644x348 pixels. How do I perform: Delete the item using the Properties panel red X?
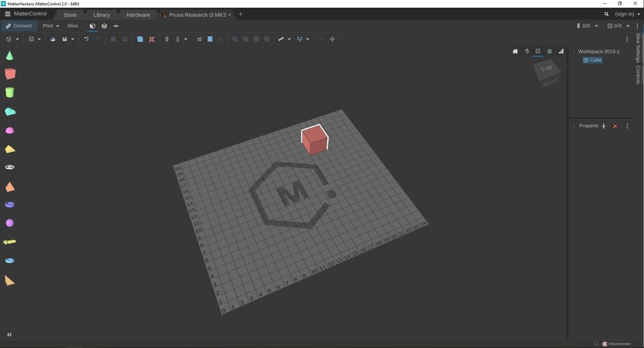pyautogui.click(x=615, y=126)
